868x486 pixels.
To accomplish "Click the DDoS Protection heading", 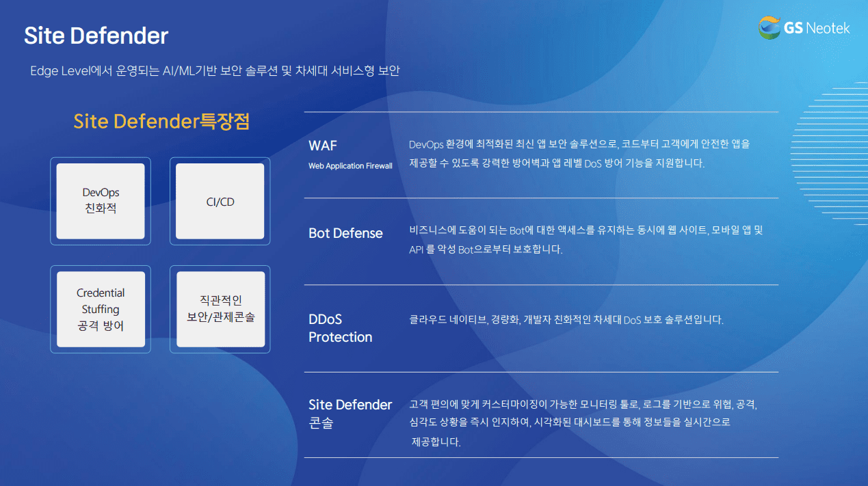I will click(340, 328).
